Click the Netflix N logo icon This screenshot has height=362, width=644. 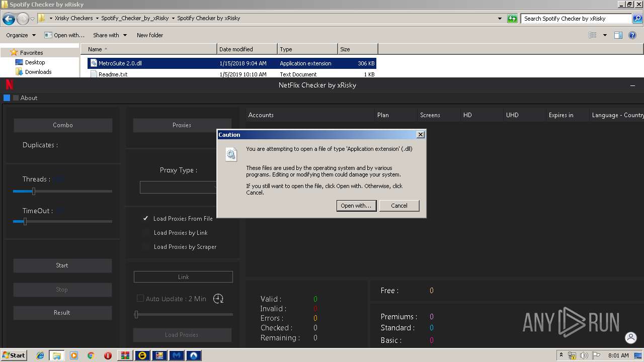[9, 84]
